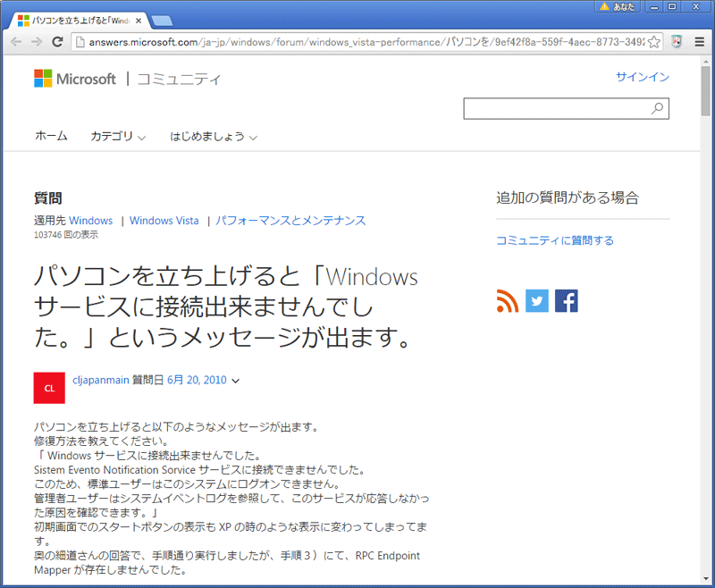Expand the カテゴリ dropdown
This screenshot has height=588, width=715.
point(118,137)
